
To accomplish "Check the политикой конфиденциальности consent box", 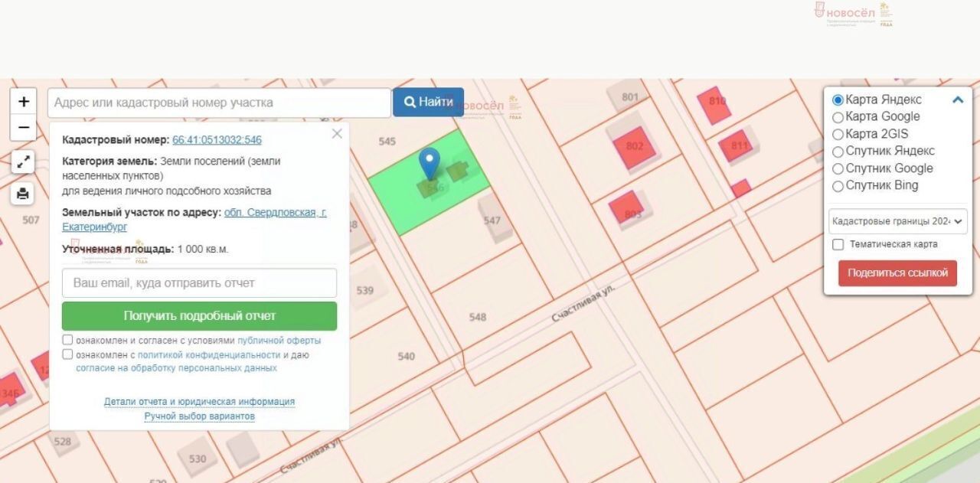I will coord(67,354).
